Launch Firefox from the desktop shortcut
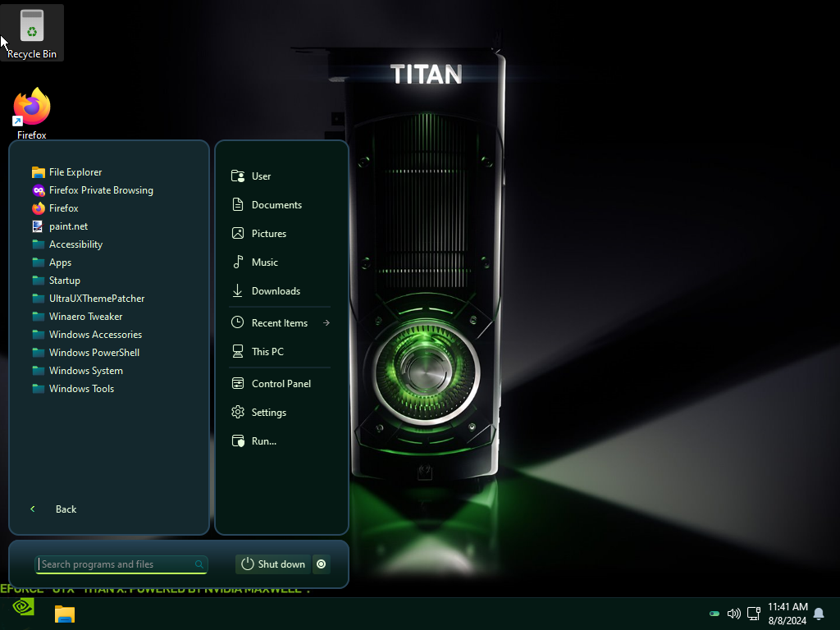Image resolution: width=840 pixels, height=630 pixels. (32, 113)
